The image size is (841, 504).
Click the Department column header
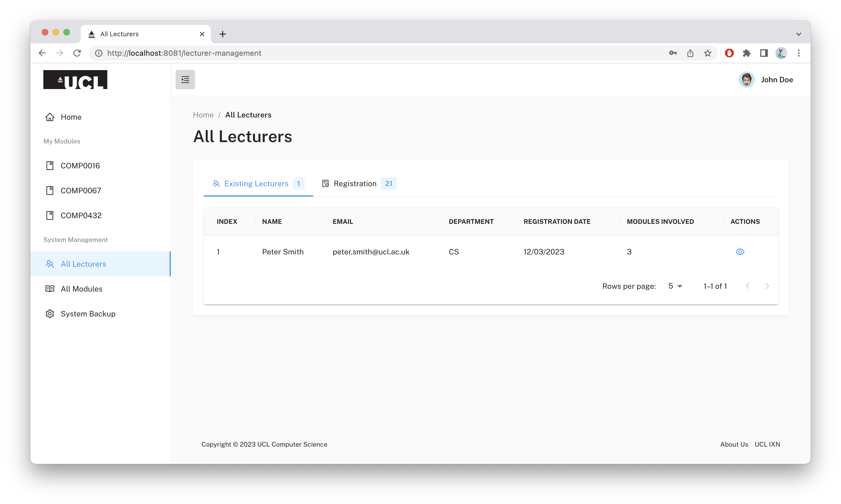point(471,221)
